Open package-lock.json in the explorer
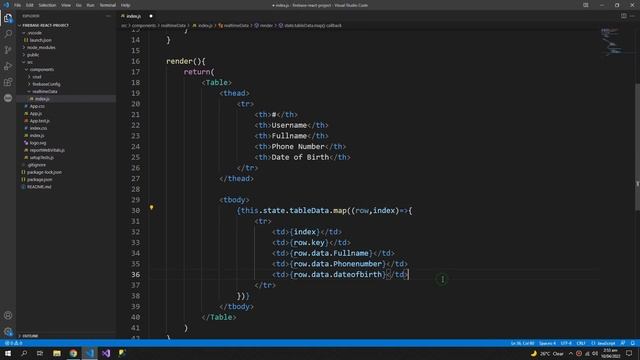Viewport: 640px width, 360px height. click(x=44, y=172)
